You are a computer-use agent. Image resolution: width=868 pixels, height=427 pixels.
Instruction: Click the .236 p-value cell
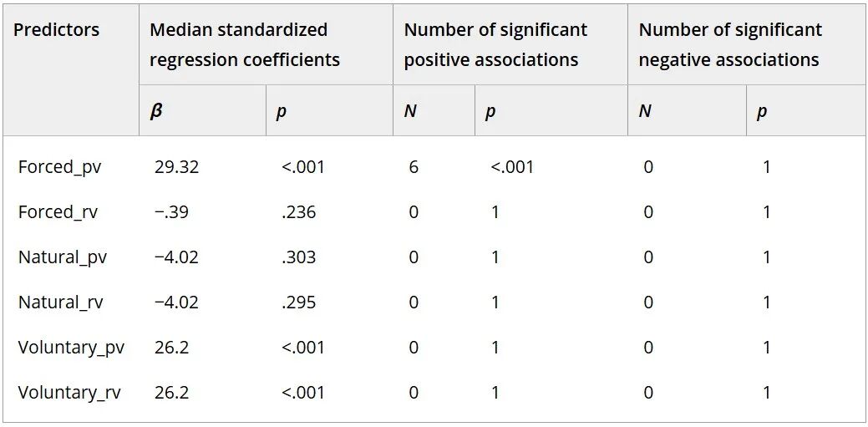pos(298,212)
